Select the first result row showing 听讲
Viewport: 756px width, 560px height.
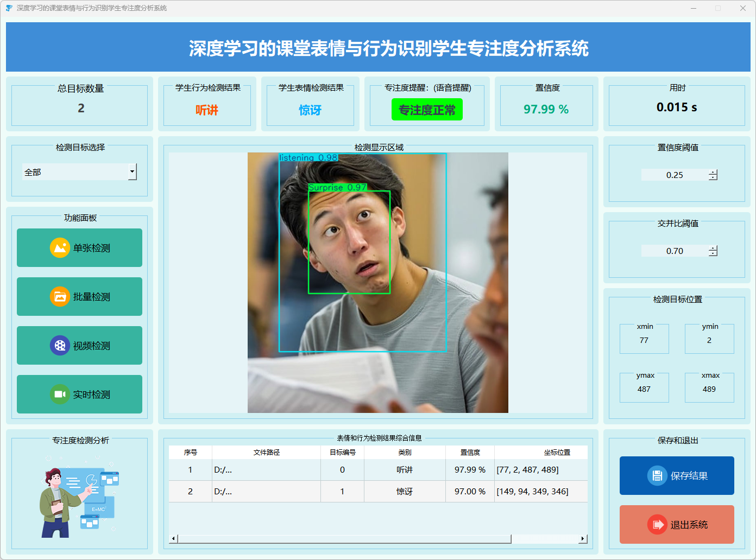click(404, 470)
